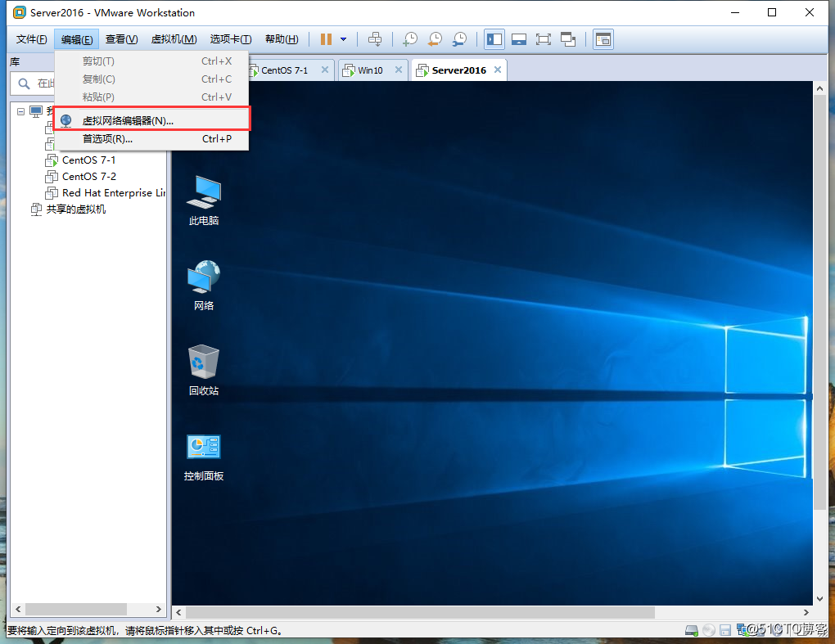Take a snapshot with the clock-plus icon

pyautogui.click(x=409, y=39)
